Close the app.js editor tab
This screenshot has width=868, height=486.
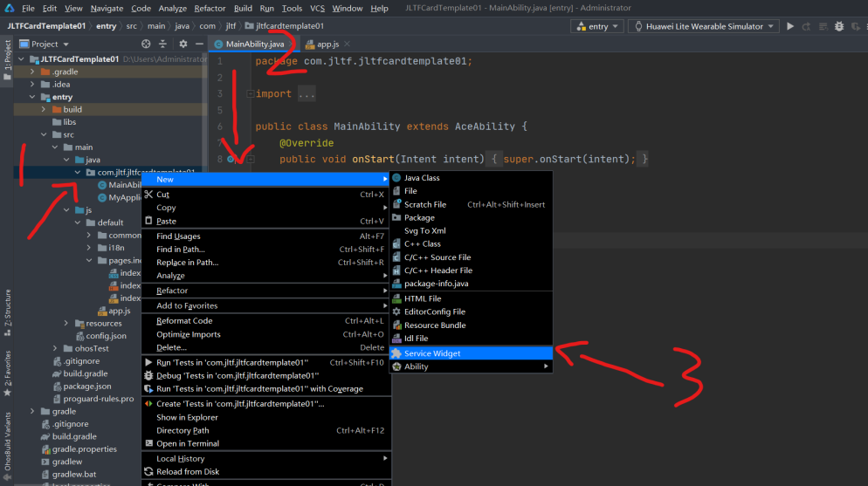(x=347, y=44)
